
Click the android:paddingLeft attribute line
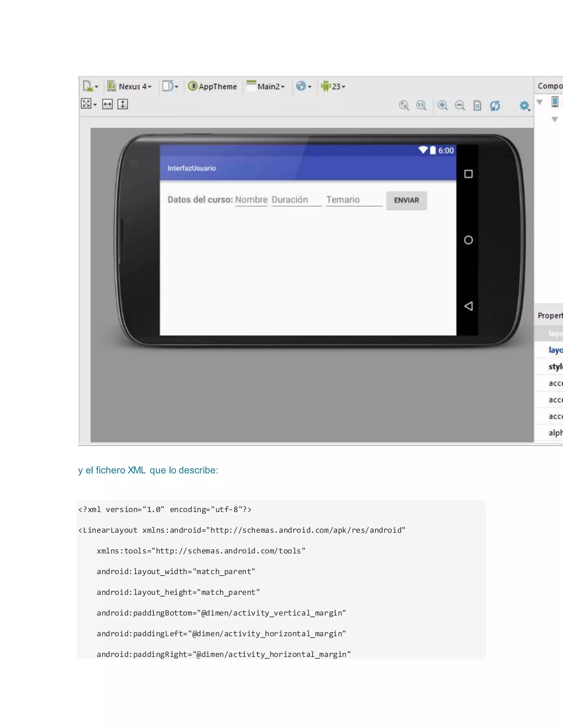coord(222,634)
